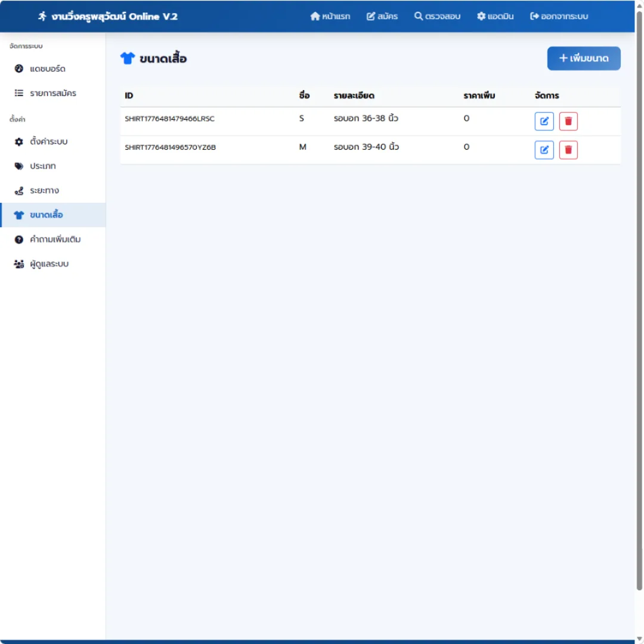Click ออกจากระบบ logout in navbar
The height and width of the screenshot is (644, 644).
click(559, 17)
